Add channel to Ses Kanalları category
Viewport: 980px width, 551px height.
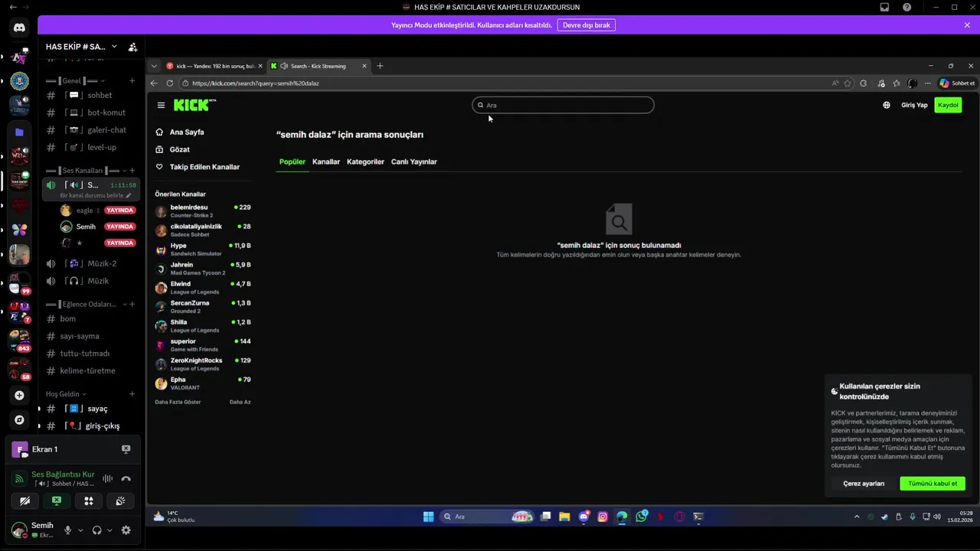[x=132, y=171]
